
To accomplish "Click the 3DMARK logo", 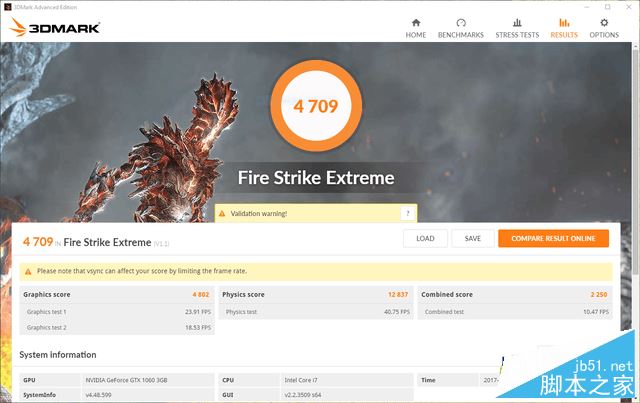I will click(x=55, y=28).
